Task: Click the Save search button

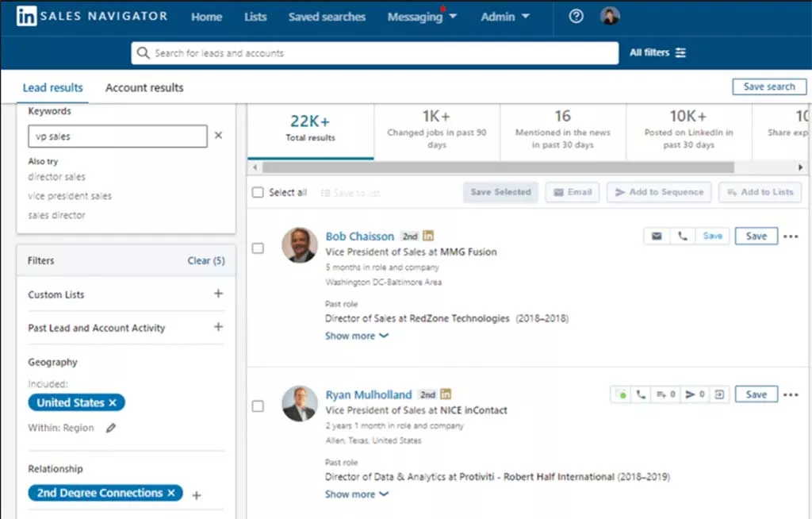Action: 768,86
